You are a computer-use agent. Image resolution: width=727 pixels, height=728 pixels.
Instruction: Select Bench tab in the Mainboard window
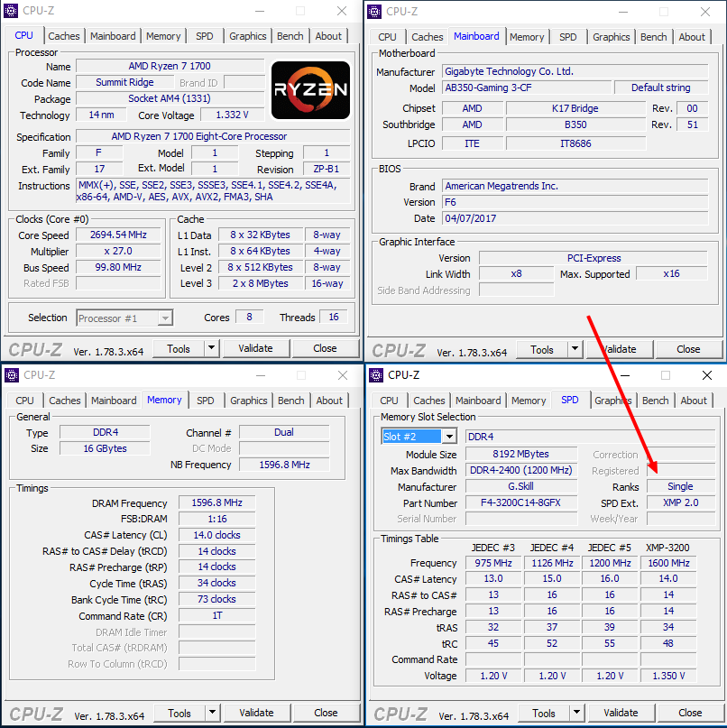(654, 37)
